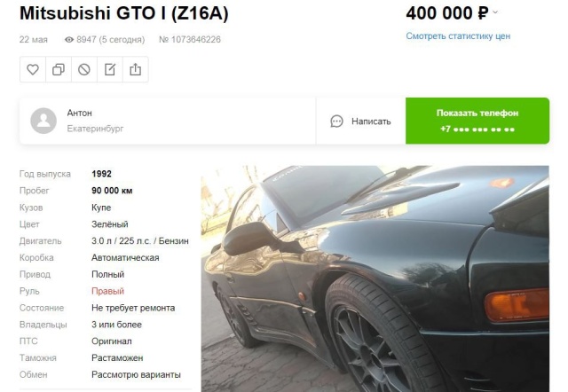Add listing to favorites with heart icon

(x=33, y=69)
